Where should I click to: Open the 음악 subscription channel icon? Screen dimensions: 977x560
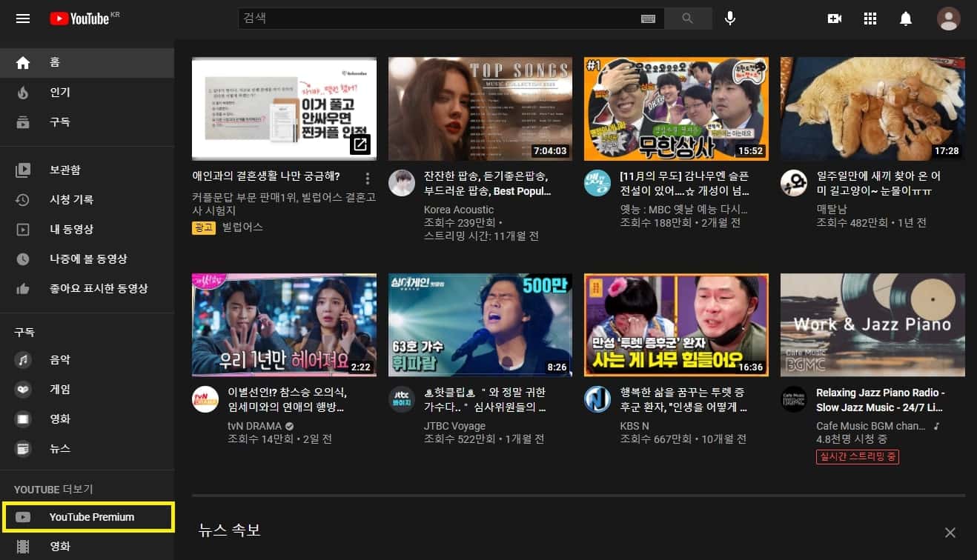(23, 359)
